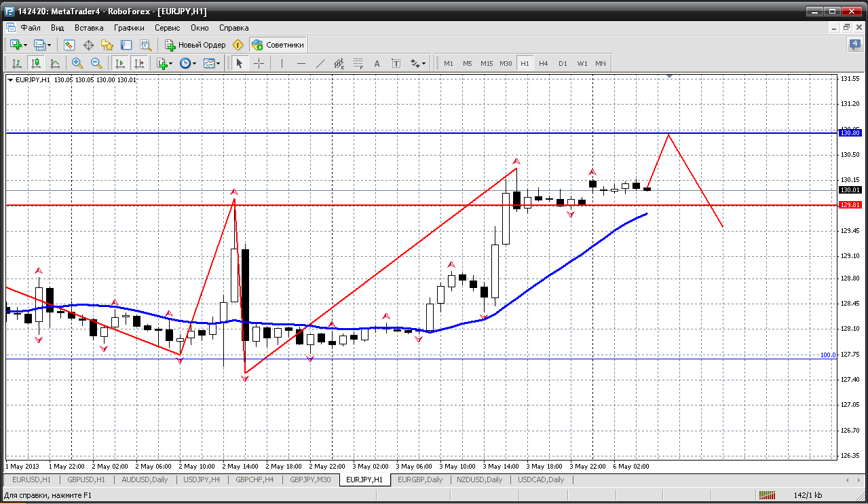Set timeframe to M1
The height and width of the screenshot is (504, 868).
(449, 63)
